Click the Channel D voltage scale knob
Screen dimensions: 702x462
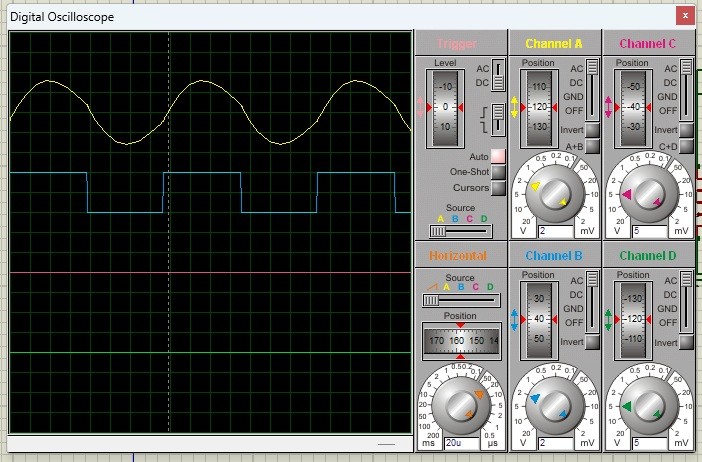click(648, 406)
